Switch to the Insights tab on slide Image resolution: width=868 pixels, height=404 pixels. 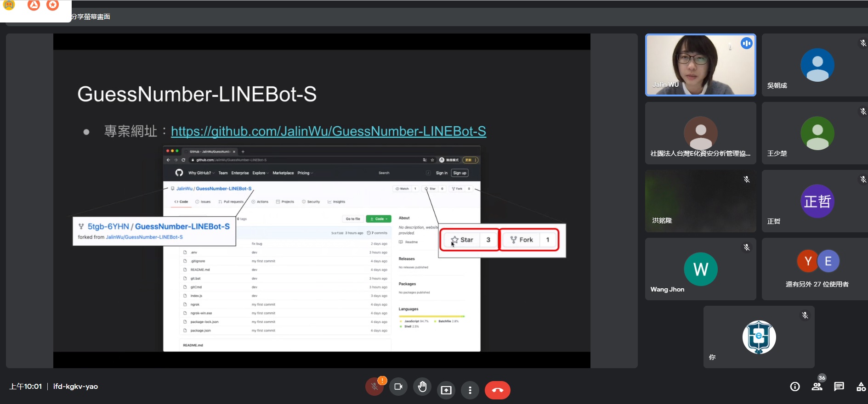336,202
